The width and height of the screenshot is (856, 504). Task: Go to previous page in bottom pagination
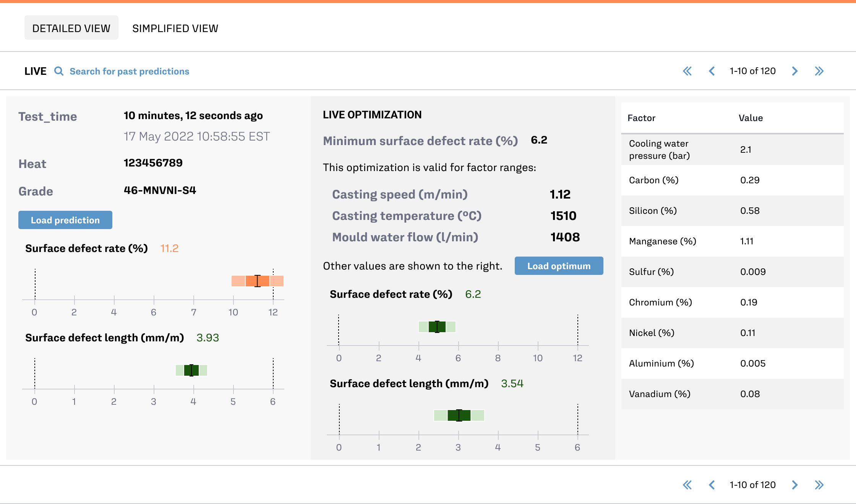point(712,485)
